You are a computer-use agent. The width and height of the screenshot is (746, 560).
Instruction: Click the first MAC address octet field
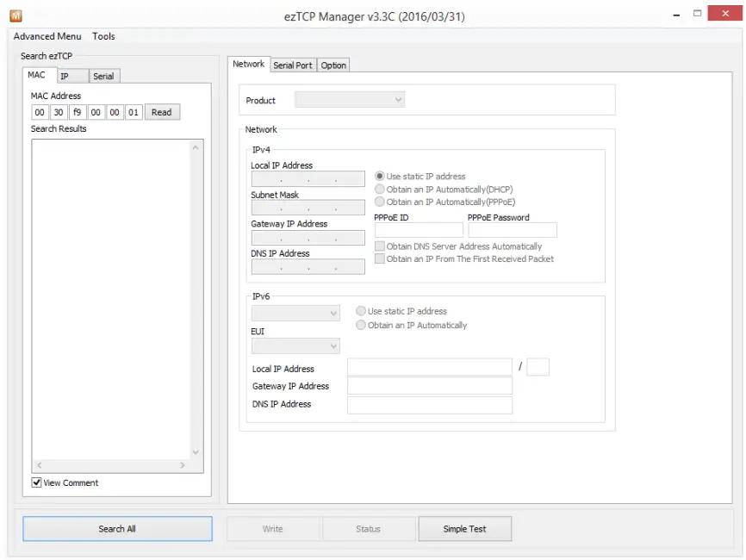tap(40, 112)
